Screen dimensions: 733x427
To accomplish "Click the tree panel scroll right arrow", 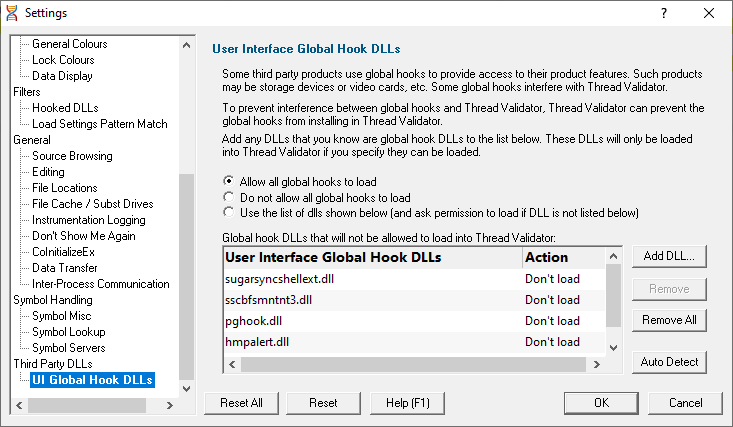I will (170, 405).
